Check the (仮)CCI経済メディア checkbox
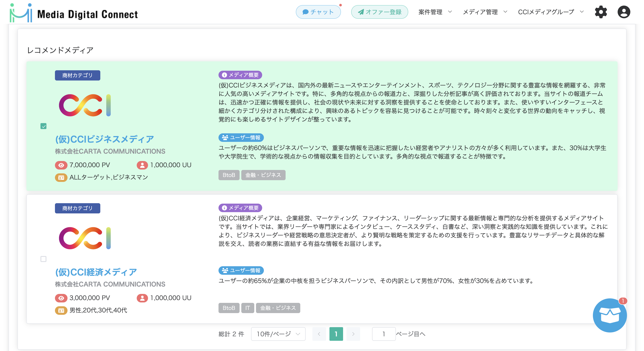Image resolution: width=644 pixels, height=351 pixels. click(x=43, y=259)
